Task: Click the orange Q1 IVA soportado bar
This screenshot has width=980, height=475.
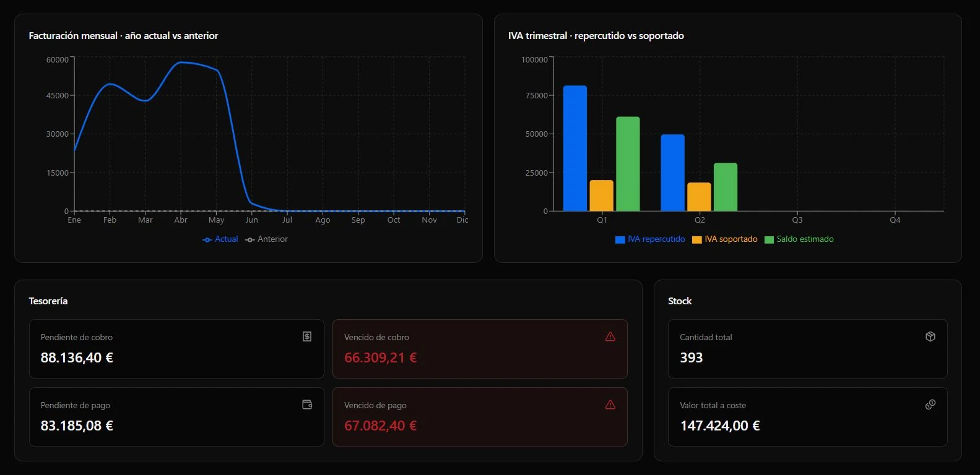Action: click(602, 196)
